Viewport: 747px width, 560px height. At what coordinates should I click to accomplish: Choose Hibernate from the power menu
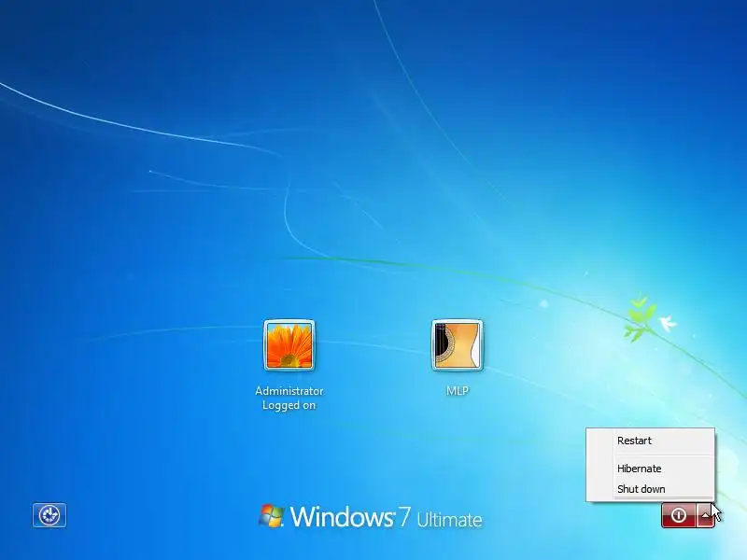coord(651,469)
